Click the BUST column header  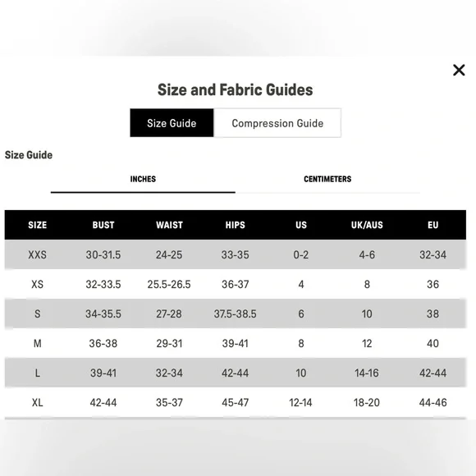click(x=103, y=225)
